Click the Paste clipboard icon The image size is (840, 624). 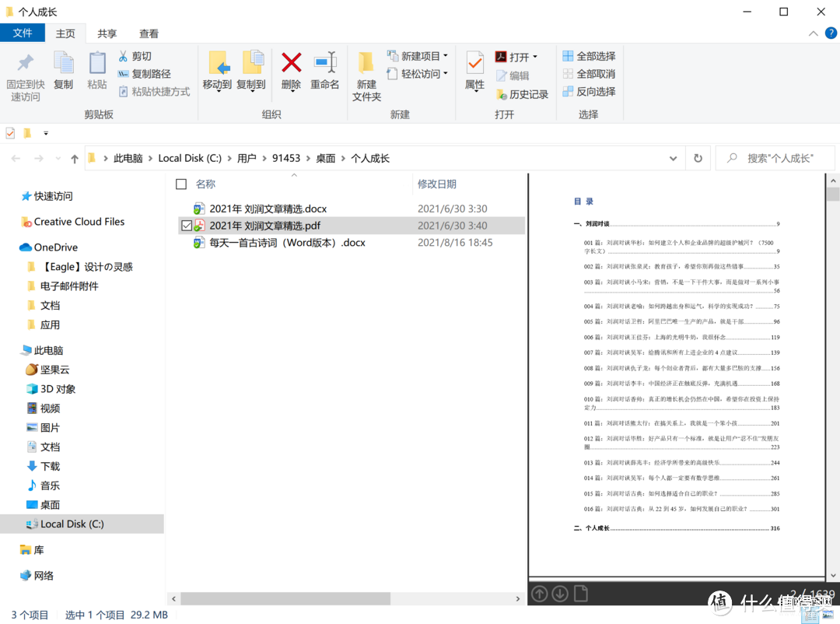pyautogui.click(x=97, y=70)
